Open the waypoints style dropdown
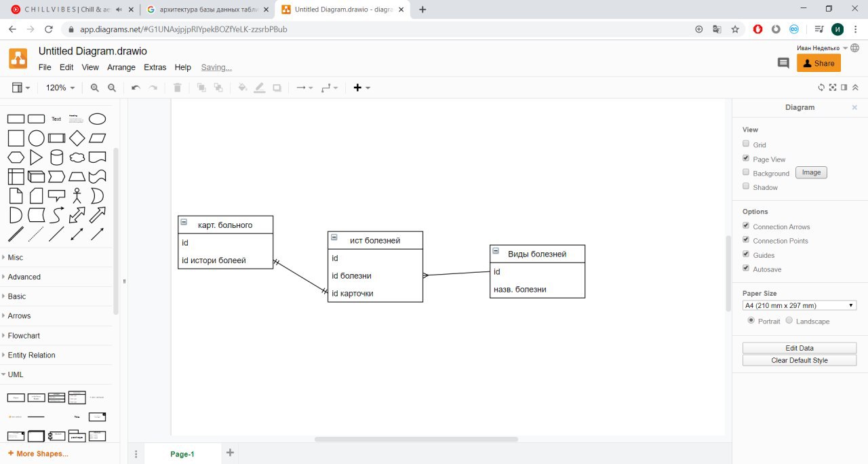The height and width of the screenshot is (464, 868). [x=330, y=88]
